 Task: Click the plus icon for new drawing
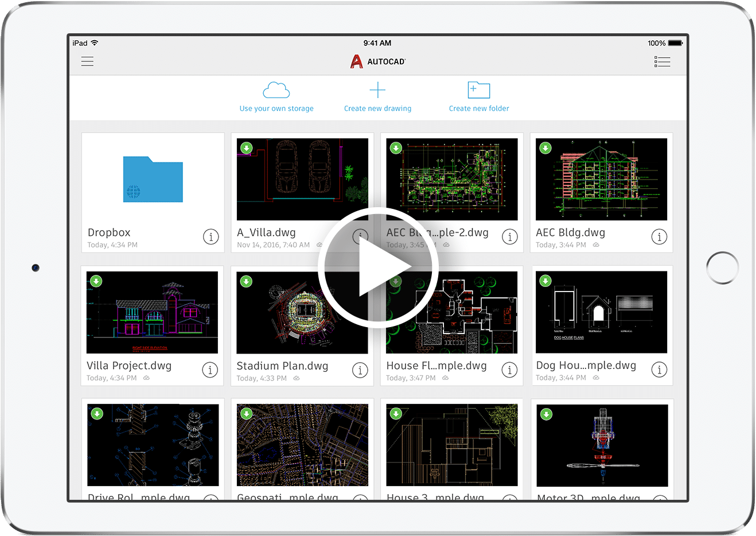(x=377, y=90)
